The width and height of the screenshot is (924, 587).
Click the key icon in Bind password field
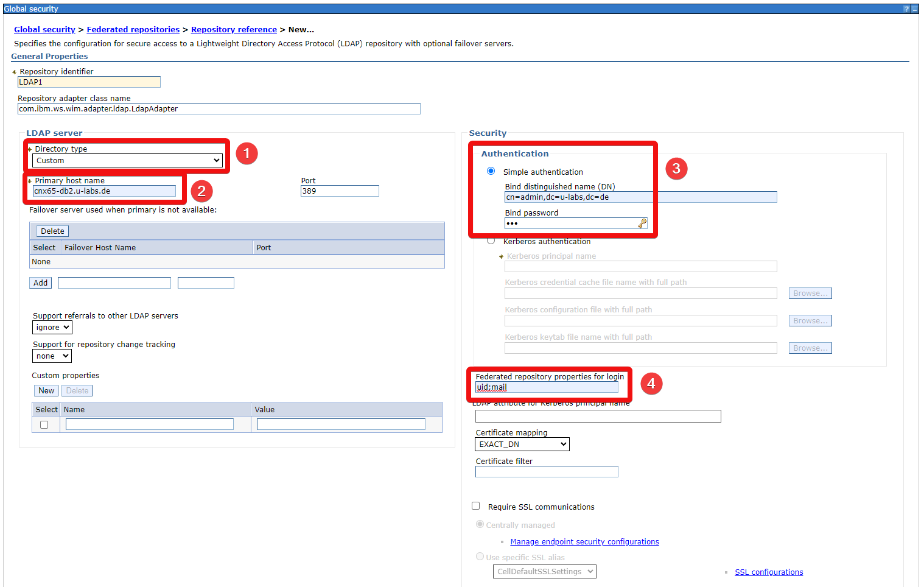[642, 223]
